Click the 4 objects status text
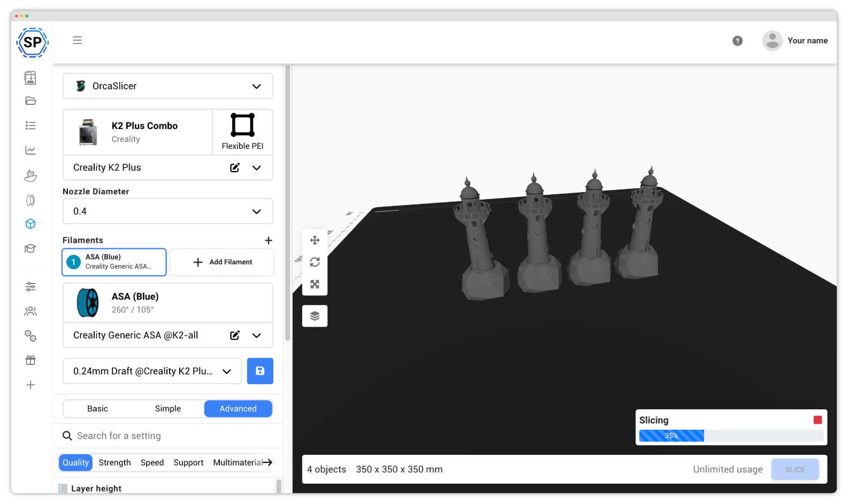Viewport: 848px width, 504px height. (x=326, y=469)
